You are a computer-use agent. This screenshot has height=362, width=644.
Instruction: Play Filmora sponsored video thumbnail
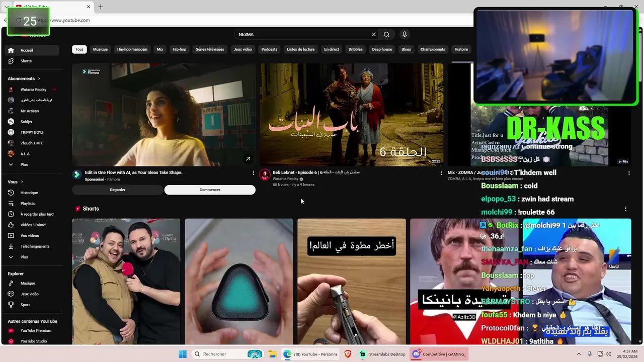[164, 115]
